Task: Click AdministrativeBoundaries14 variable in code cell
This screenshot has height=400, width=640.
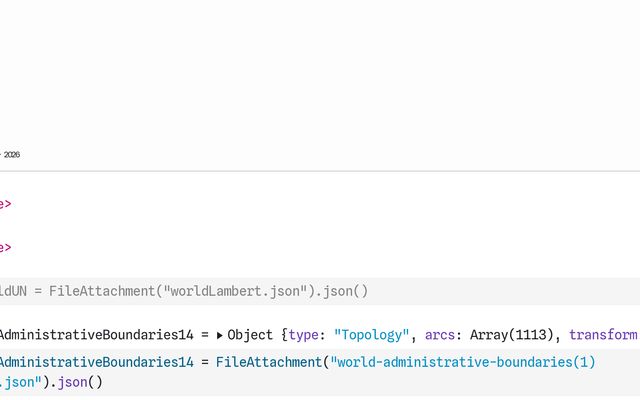Action: point(95,361)
